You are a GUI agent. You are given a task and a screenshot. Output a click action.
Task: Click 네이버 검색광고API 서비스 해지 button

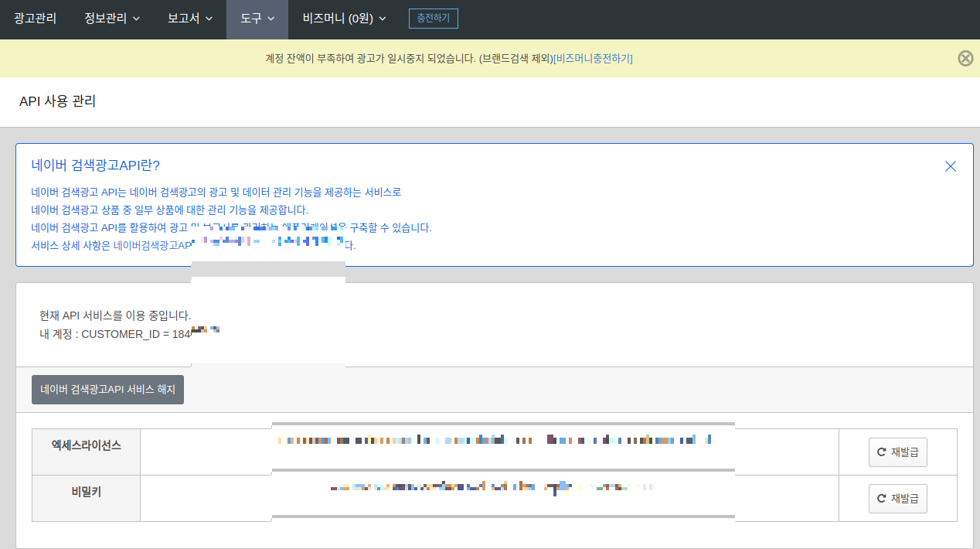click(x=108, y=390)
